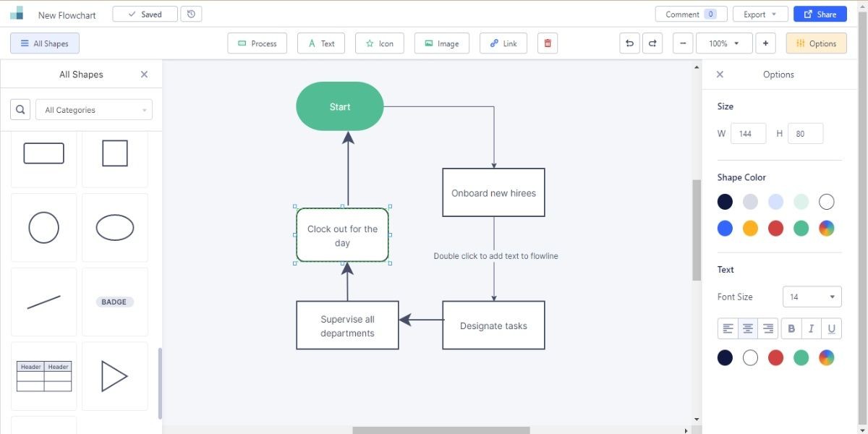This screenshot has height=434, width=868.
Task: Choose light gray shape color
Action: pyautogui.click(x=750, y=202)
